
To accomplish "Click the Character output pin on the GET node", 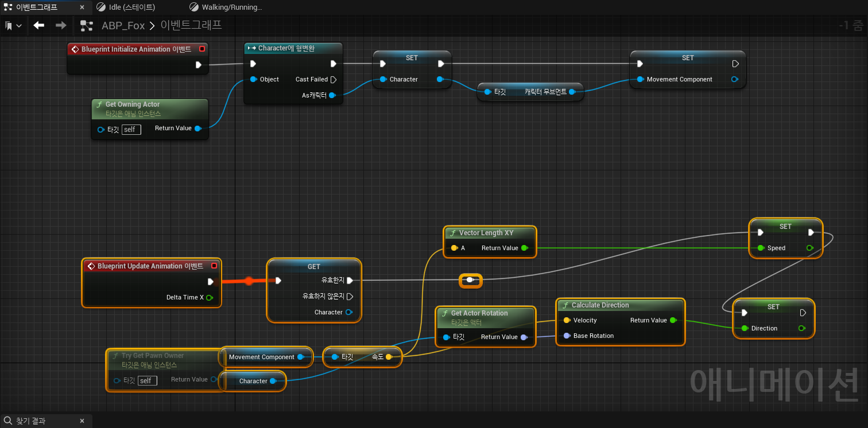I will tap(348, 312).
